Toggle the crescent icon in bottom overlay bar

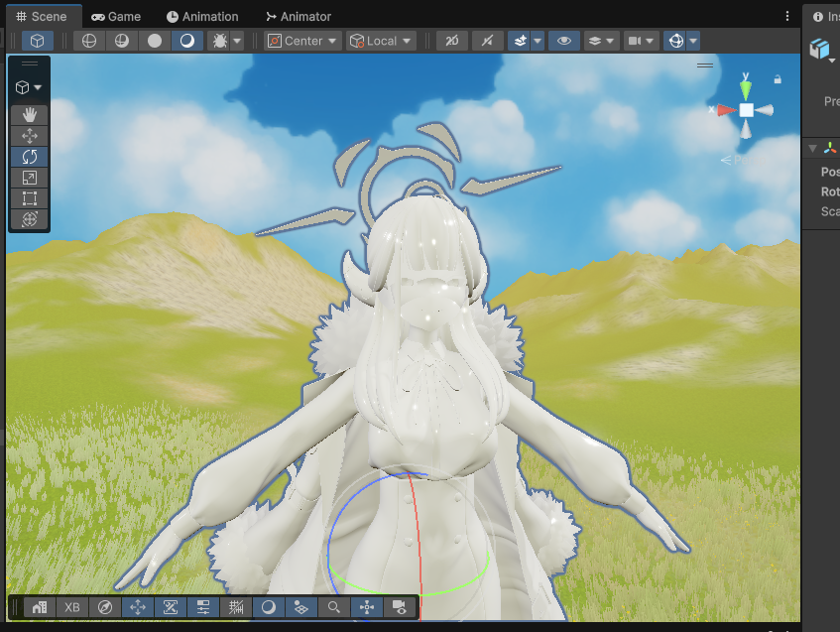point(269,607)
